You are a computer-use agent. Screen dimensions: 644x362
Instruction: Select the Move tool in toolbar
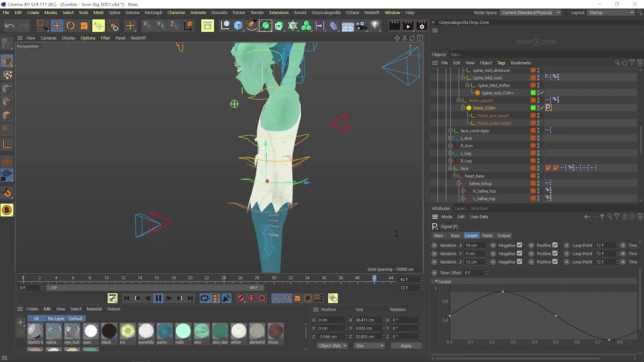[57, 26]
